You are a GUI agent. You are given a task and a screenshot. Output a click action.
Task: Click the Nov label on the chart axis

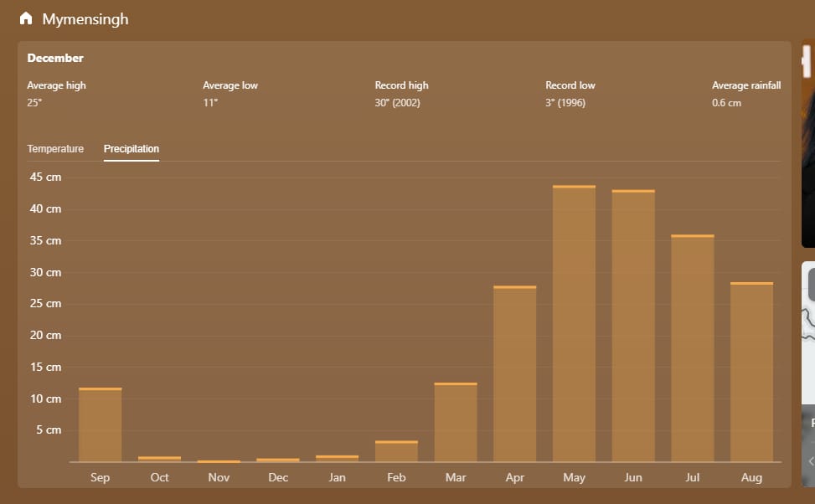click(x=219, y=477)
